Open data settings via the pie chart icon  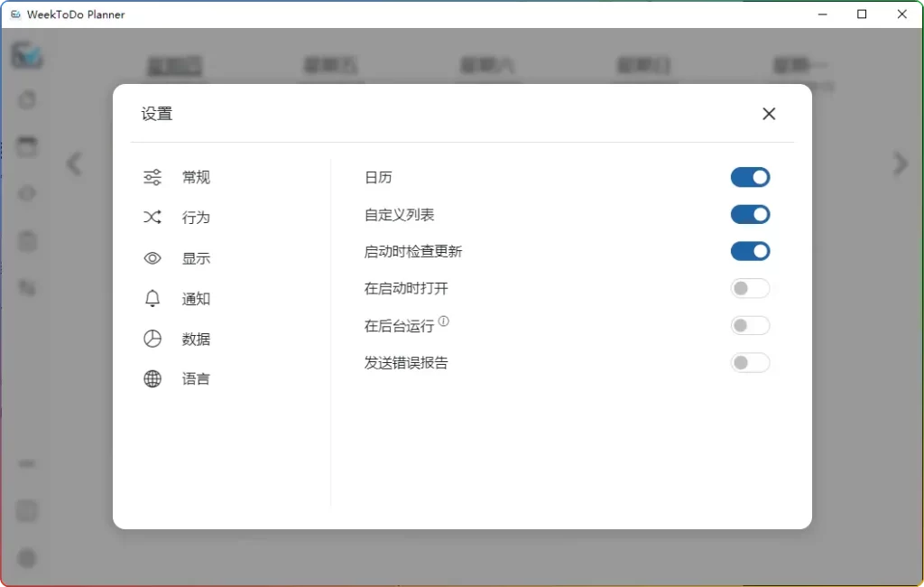pos(152,339)
